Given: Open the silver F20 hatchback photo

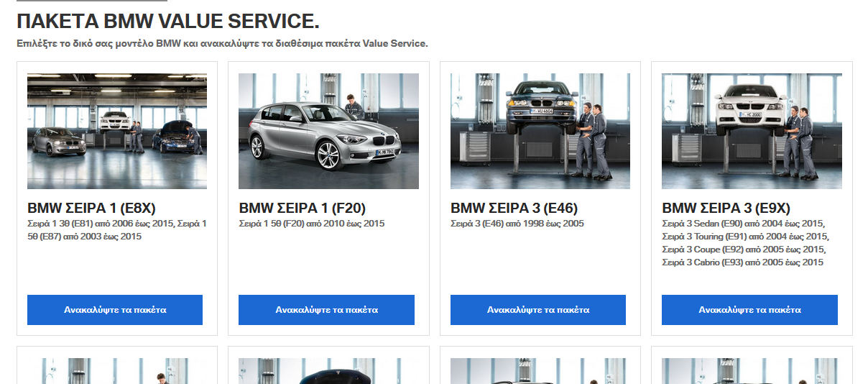Looking at the screenshot, I should click(x=328, y=131).
